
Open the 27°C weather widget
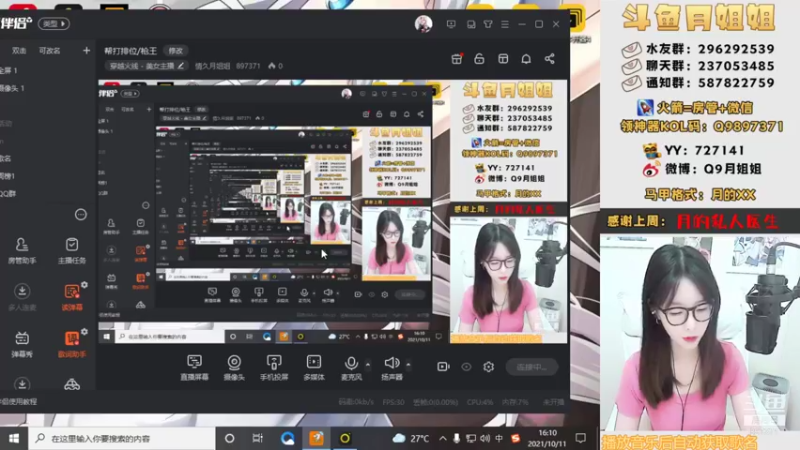(411, 438)
